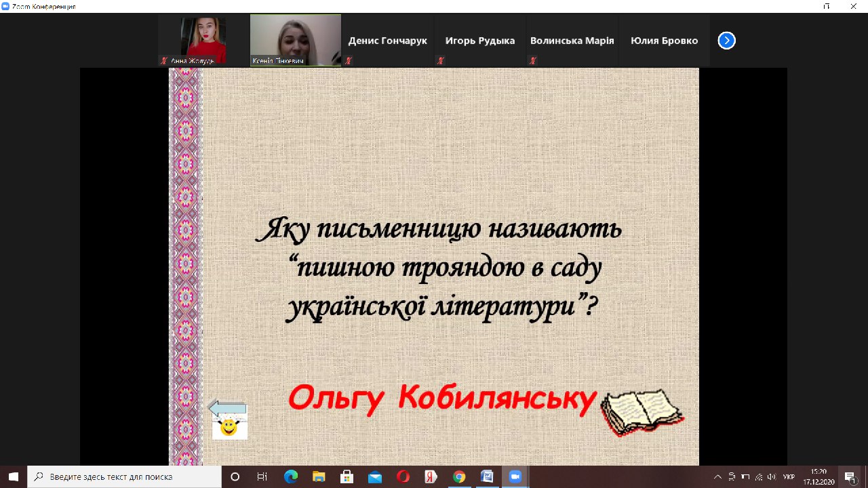Click the smiley face icon on slide
This screenshot has width=868, height=488.
[229, 428]
